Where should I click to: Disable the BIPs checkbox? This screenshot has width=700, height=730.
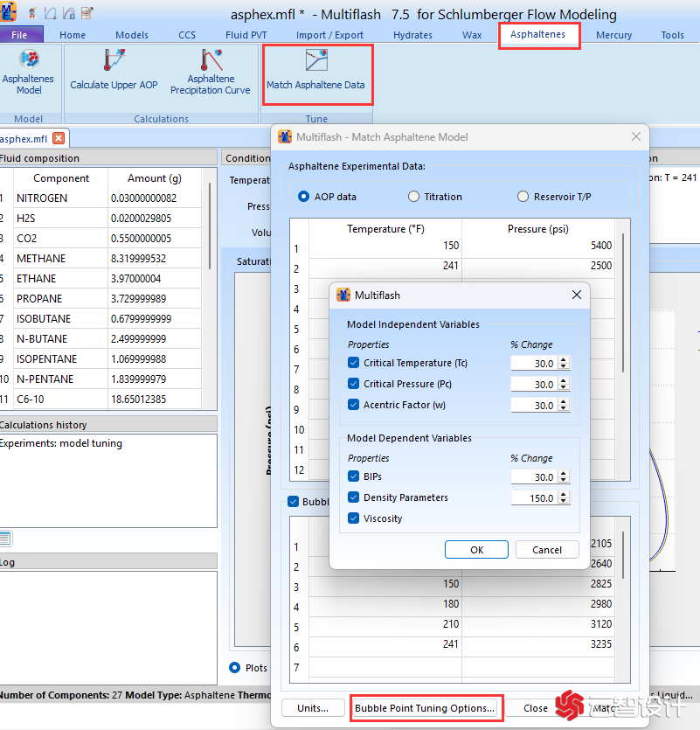pos(354,476)
